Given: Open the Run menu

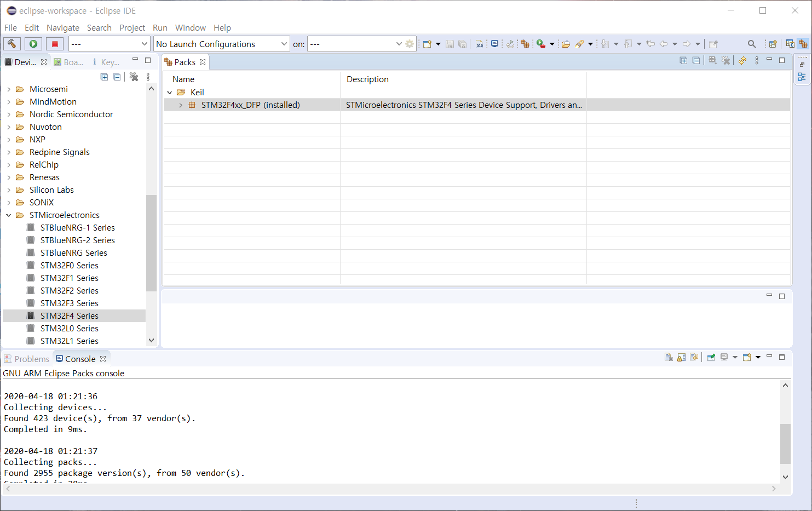Looking at the screenshot, I should 160,27.
